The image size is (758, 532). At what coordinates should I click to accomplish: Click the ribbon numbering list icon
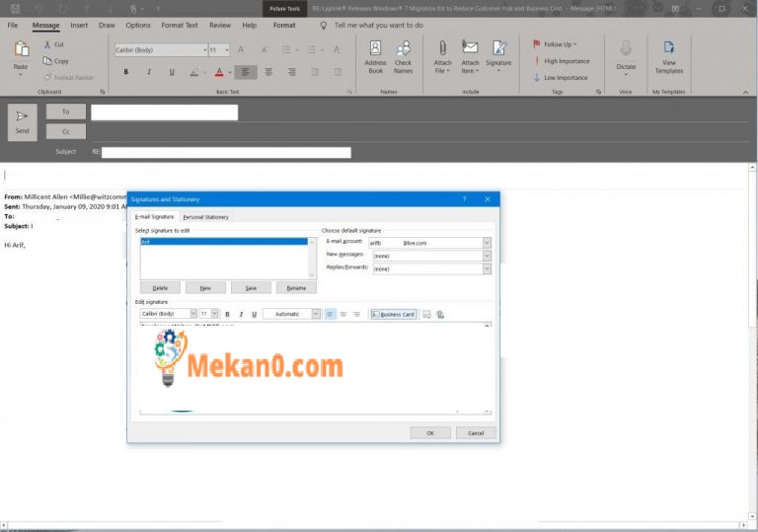pyautogui.click(x=312, y=49)
